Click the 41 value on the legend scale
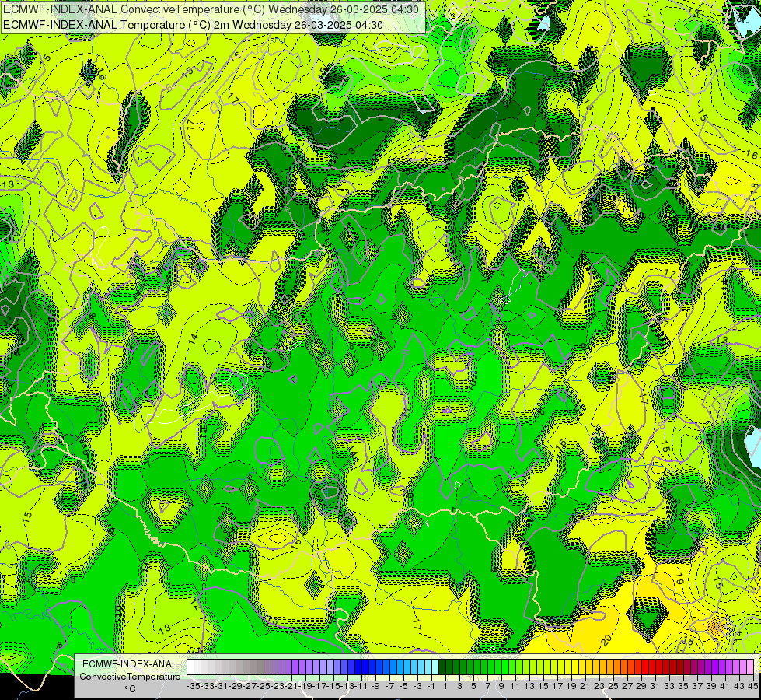 (725, 686)
